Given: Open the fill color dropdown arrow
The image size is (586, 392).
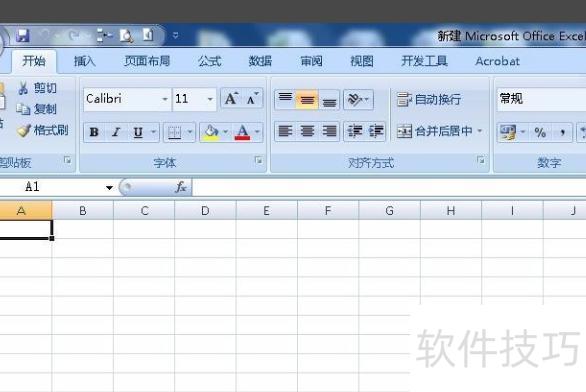Looking at the screenshot, I should pos(225,132).
